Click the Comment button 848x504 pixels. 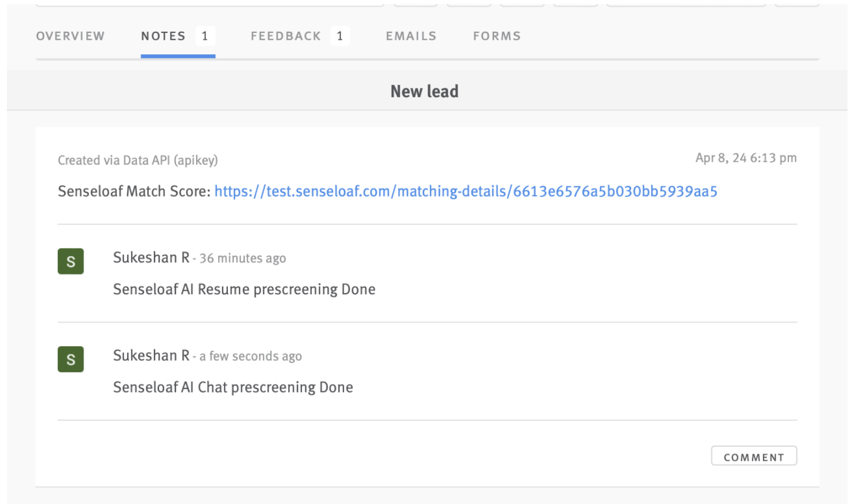click(x=754, y=456)
